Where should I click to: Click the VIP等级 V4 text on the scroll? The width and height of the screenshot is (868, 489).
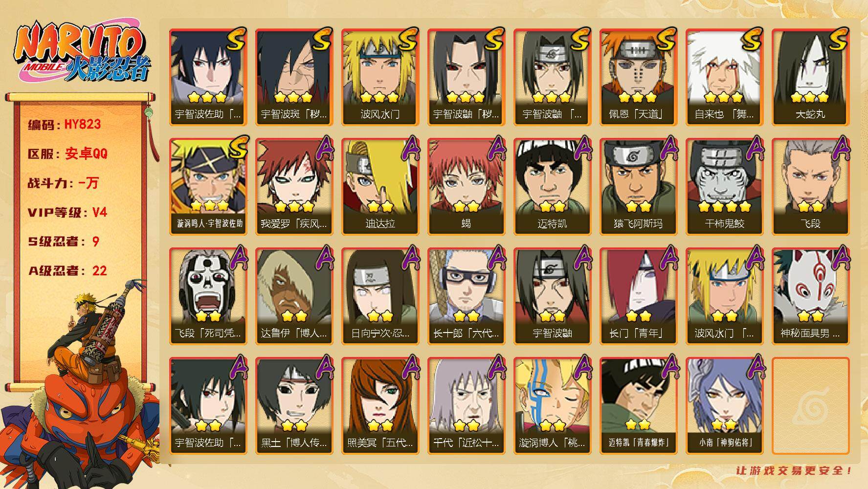(67, 212)
